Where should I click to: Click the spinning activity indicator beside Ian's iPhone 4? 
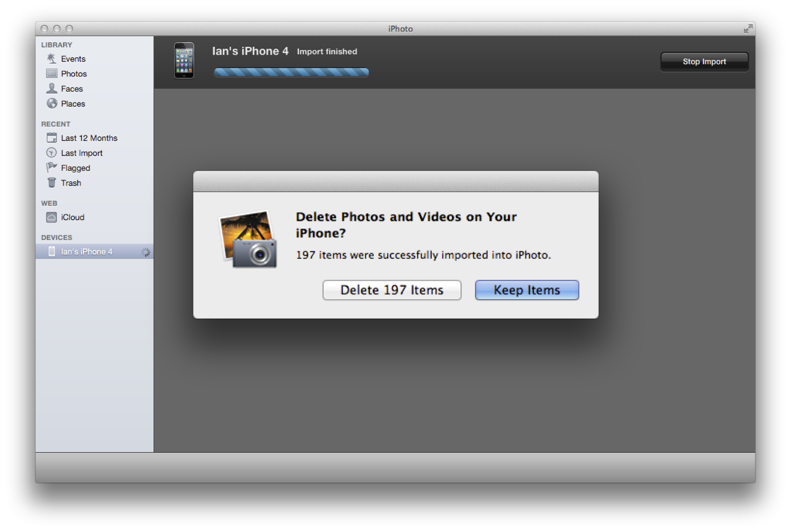146,252
